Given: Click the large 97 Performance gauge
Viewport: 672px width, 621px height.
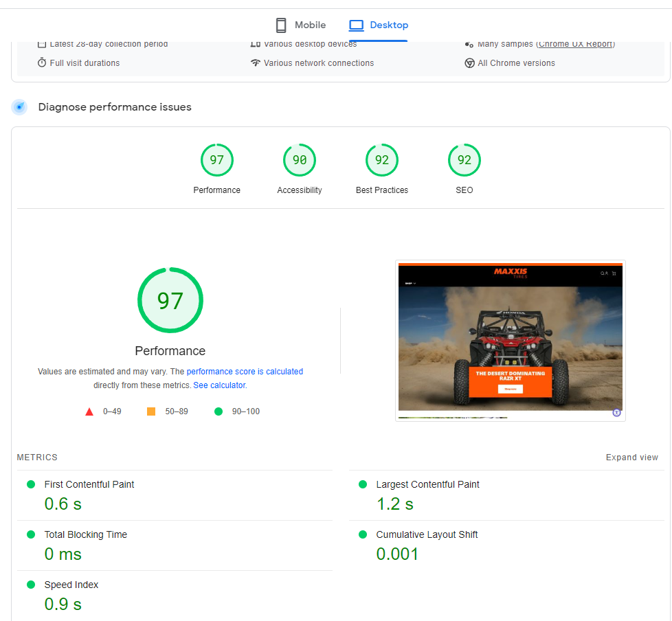Looking at the screenshot, I should (170, 301).
